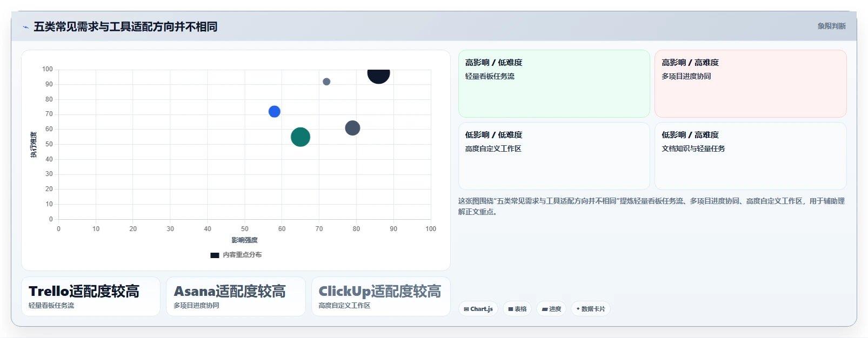Select the 数据卡片 tag chip
Screen dimensions: 868x338
(591, 309)
